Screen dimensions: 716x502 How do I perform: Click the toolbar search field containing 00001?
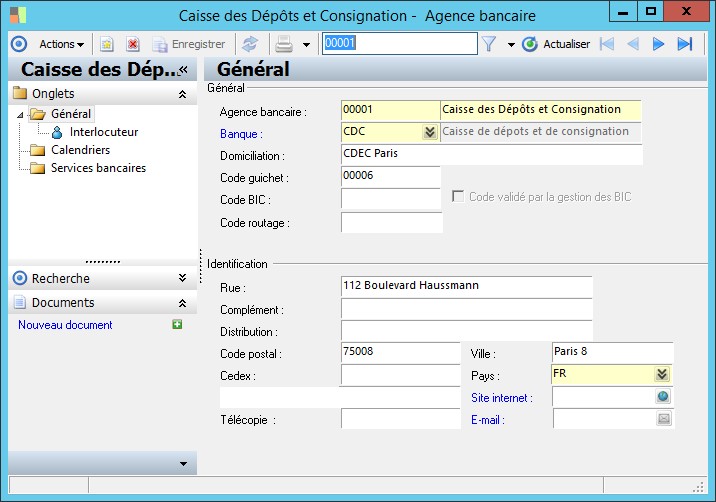tap(400, 43)
